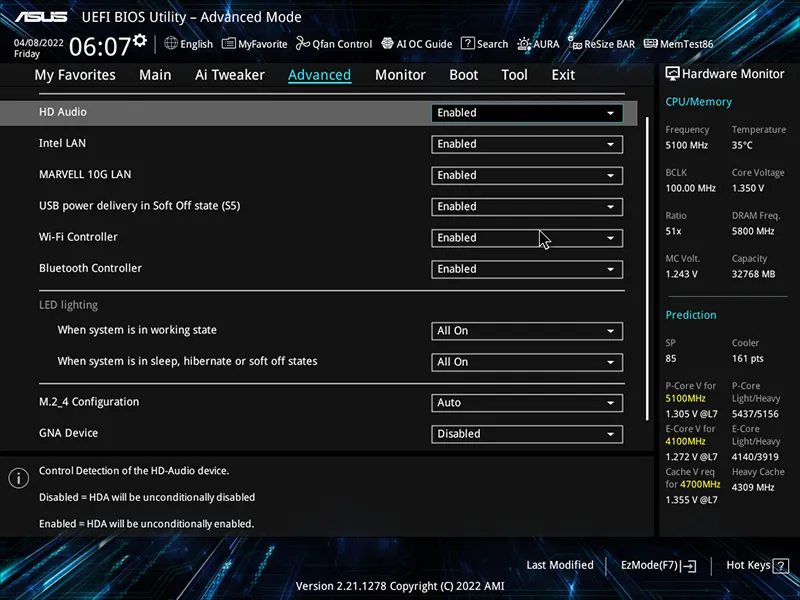Image resolution: width=800 pixels, height=600 pixels.
Task: Open MARVELL 10G LAN dropdown
Action: 527,176
